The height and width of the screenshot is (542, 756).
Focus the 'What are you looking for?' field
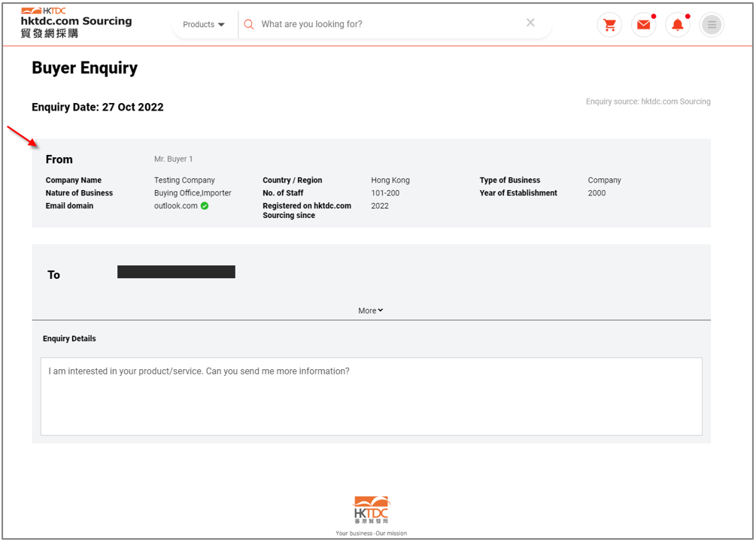(386, 24)
